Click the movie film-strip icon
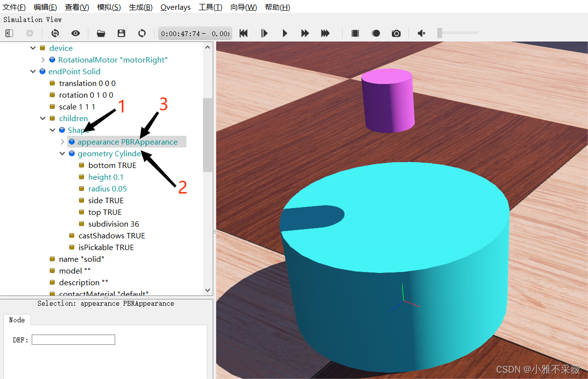The height and width of the screenshot is (379, 588). click(355, 33)
